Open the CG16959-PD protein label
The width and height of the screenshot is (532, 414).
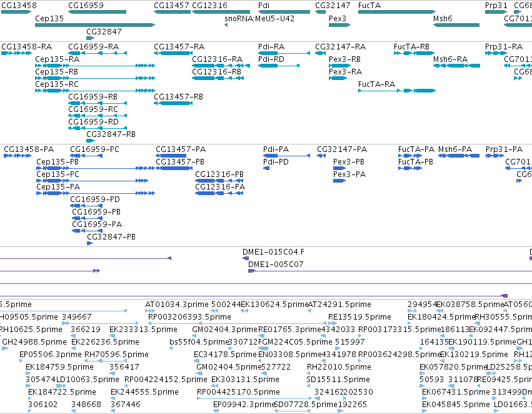95,199
